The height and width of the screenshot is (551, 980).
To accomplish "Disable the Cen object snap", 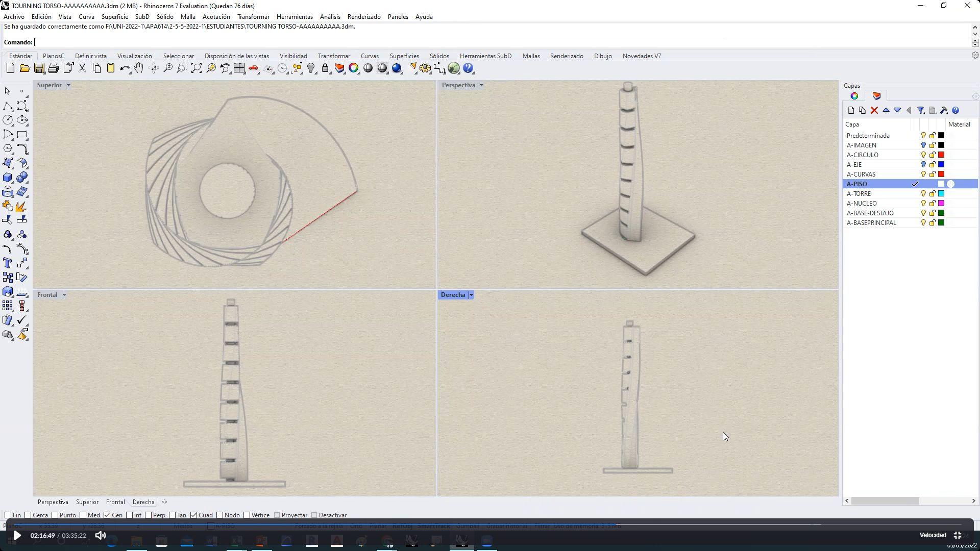I will point(107,515).
